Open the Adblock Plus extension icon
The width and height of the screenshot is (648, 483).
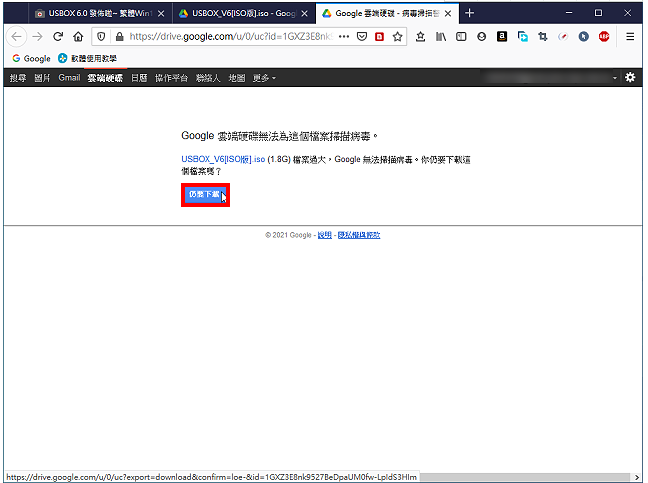(x=604, y=37)
